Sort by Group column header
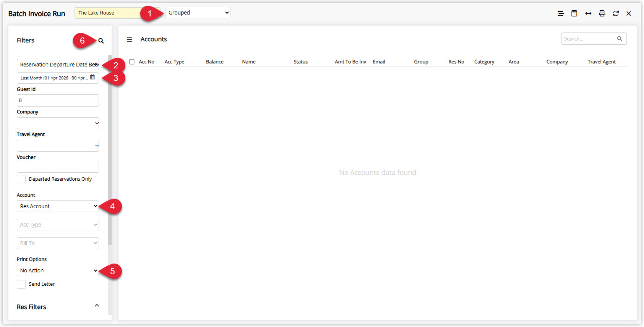The image size is (644, 327). pyautogui.click(x=421, y=62)
